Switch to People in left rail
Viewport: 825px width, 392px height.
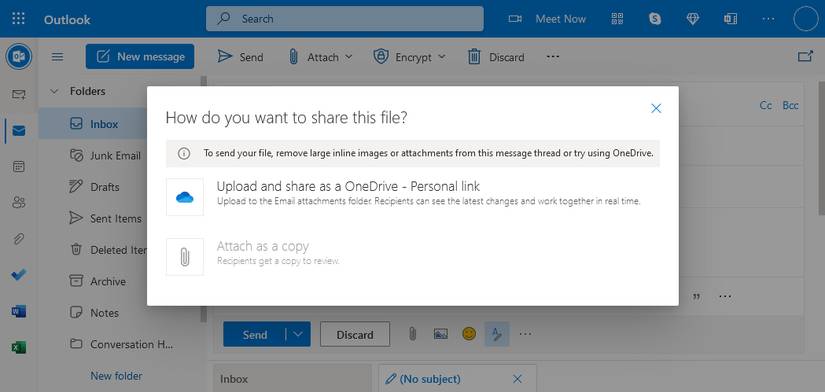(x=18, y=203)
